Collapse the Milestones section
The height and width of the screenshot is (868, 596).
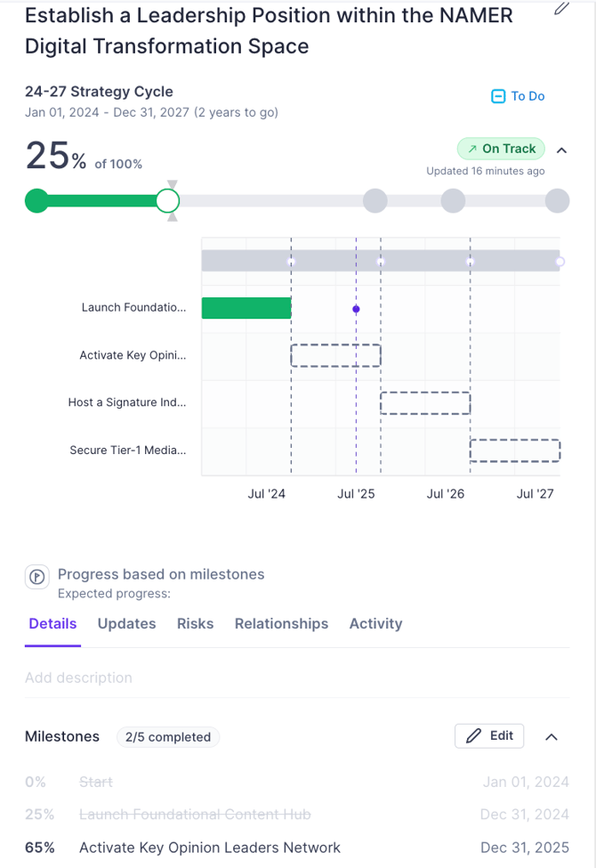pos(551,737)
